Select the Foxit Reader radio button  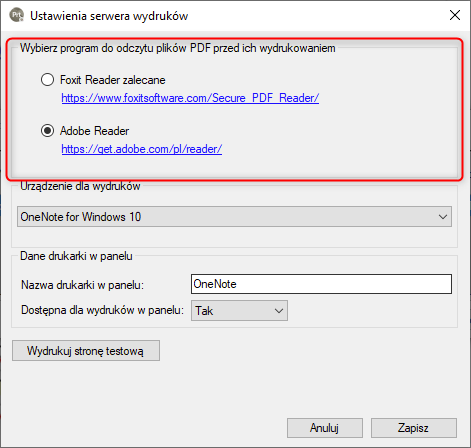[x=47, y=80]
